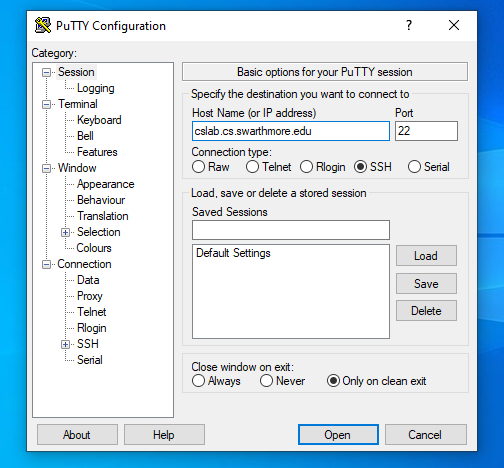Click the question mark help button
This screenshot has width=504, height=468.
[x=409, y=25]
